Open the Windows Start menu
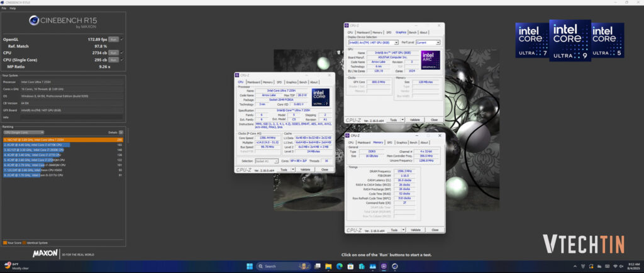644x273 pixels. coord(250,266)
